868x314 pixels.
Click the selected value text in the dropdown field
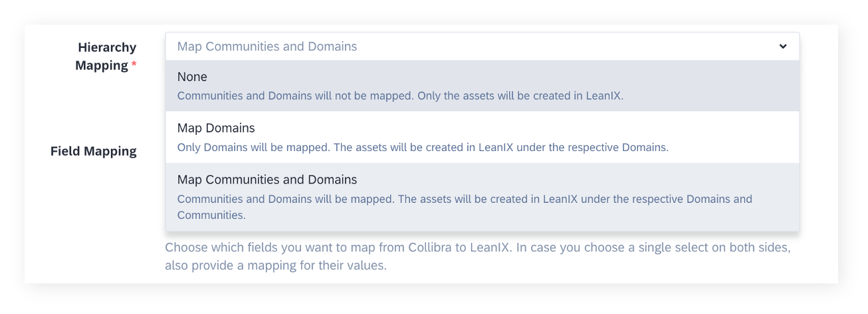(x=267, y=47)
